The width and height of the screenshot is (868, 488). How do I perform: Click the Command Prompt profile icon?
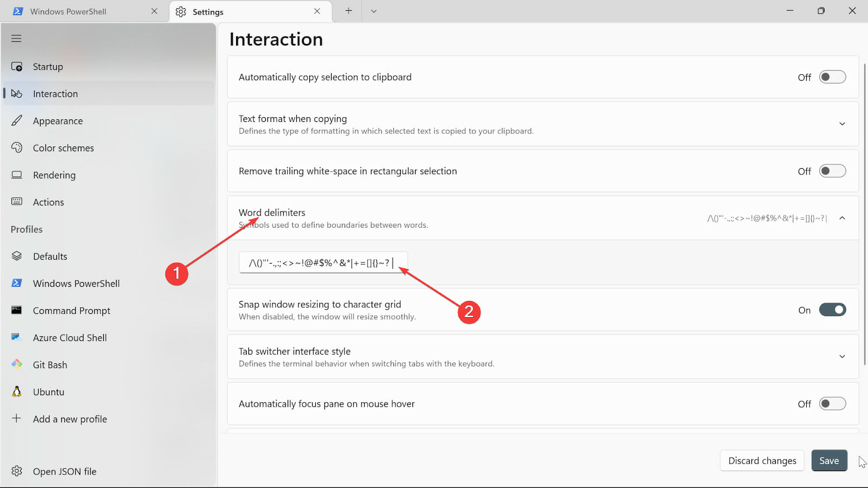pyautogui.click(x=17, y=310)
